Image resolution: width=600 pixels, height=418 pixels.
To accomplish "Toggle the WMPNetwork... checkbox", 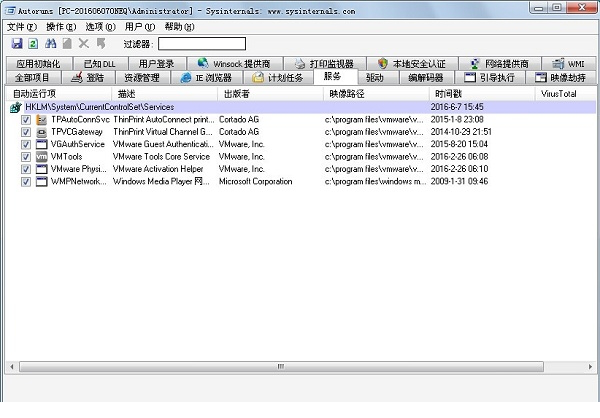I will click(26, 181).
